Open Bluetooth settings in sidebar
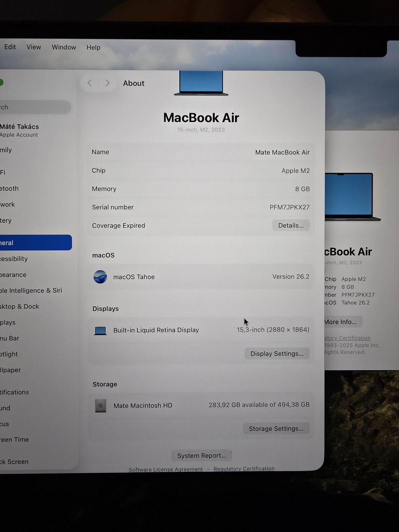 tap(9, 188)
